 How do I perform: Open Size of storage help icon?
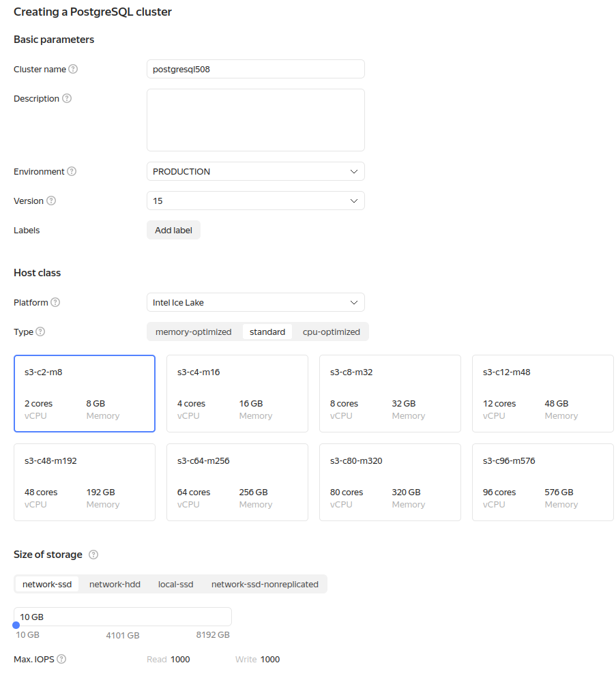(93, 555)
